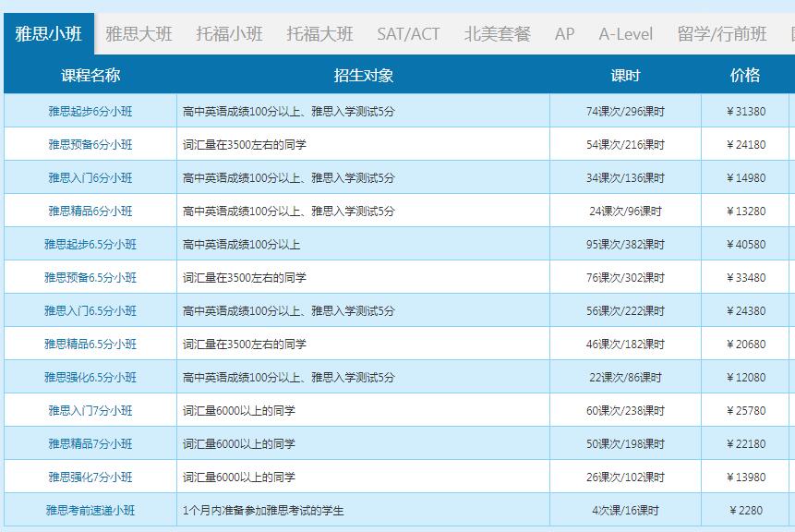Open the 雅思入门7分小班 course link

pos(90,410)
